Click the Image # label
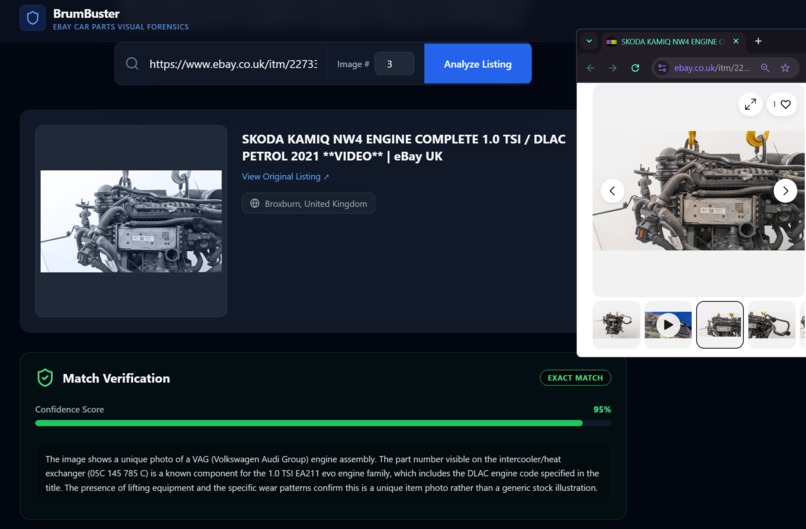The image size is (806, 529). [353, 64]
